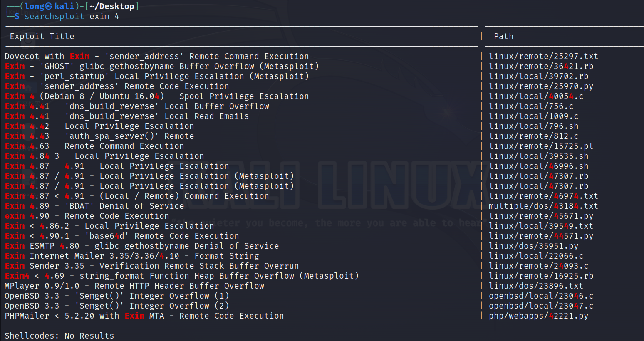The width and height of the screenshot is (644, 341).
Task: Click the path linux/local/46996.sh
Action: pyautogui.click(x=539, y=166)
